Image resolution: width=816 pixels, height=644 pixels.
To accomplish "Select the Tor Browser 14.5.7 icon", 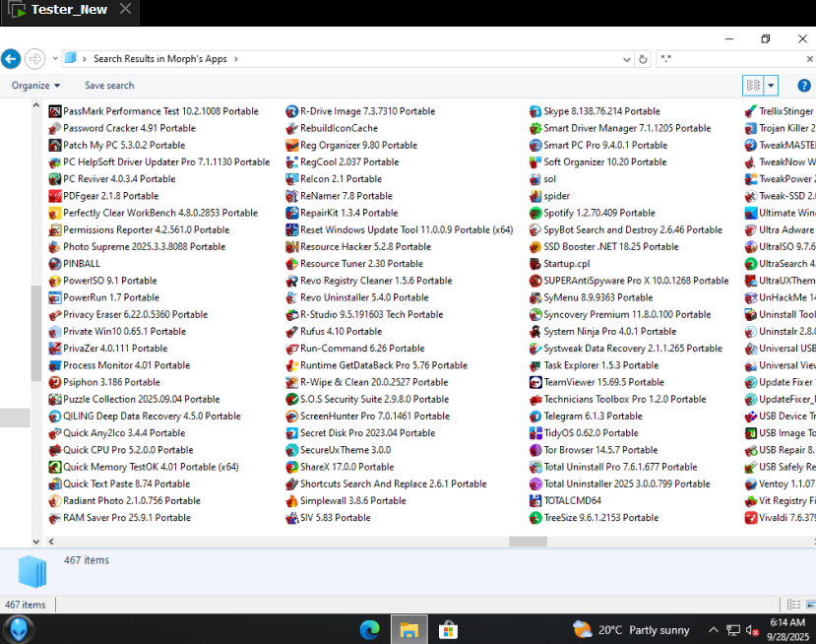I will tap(535, 450).
